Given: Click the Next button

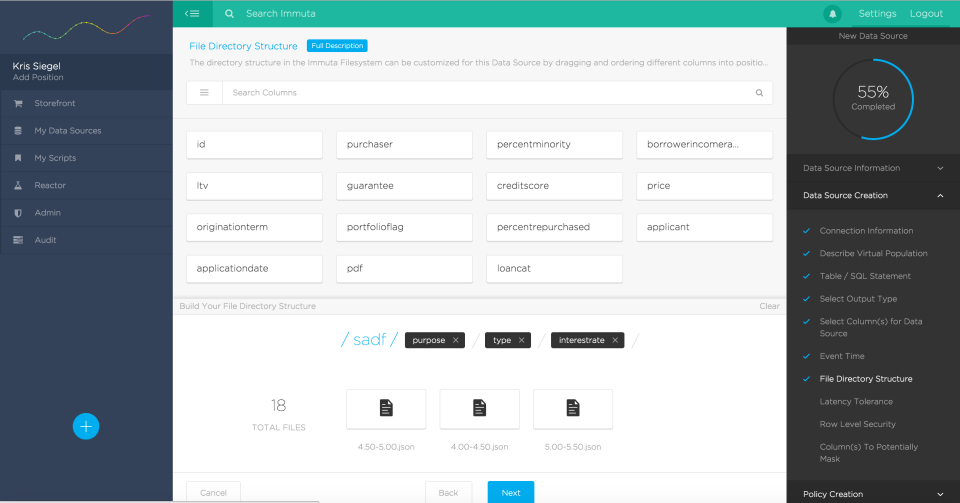Looking at the screenshot, I should point(511,493).
